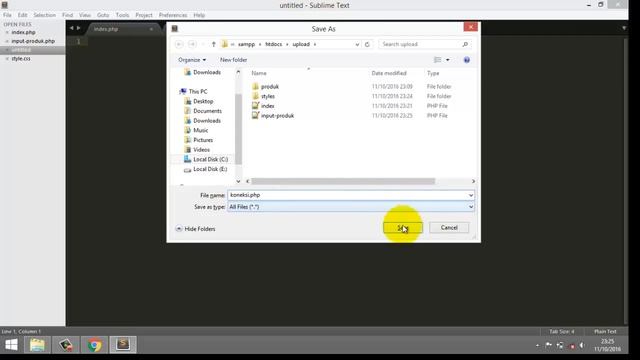Open the Windows Start button
This screenshot has width=640, height=360.
click(11, 345)
